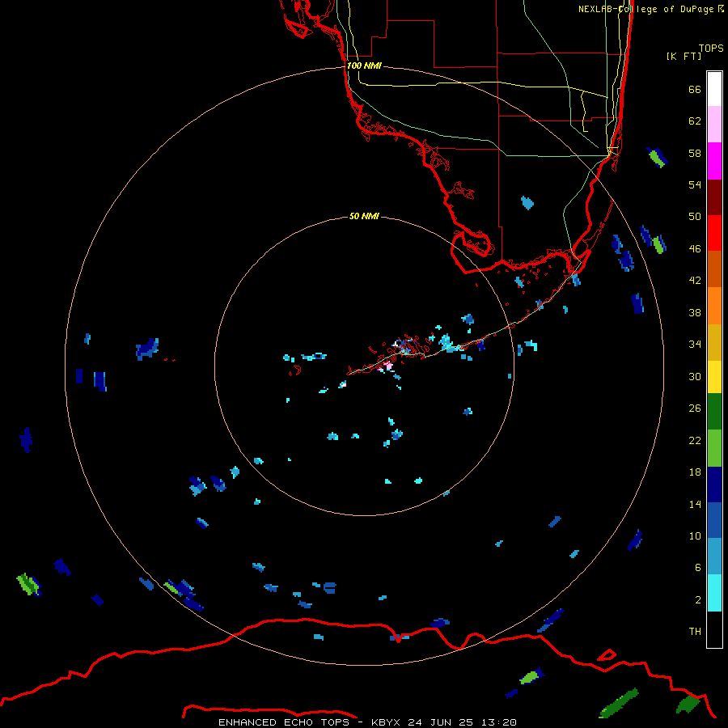Viewport: 728px width, 728px height.
Task: Click the 62 value on the legend scale
Action: (x=695, y=121)
